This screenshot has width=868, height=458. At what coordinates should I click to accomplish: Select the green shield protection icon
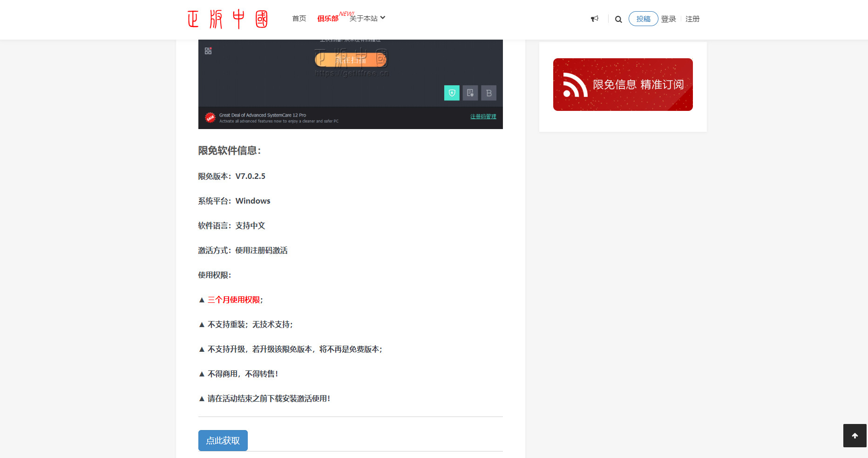(x=451, y=93)
